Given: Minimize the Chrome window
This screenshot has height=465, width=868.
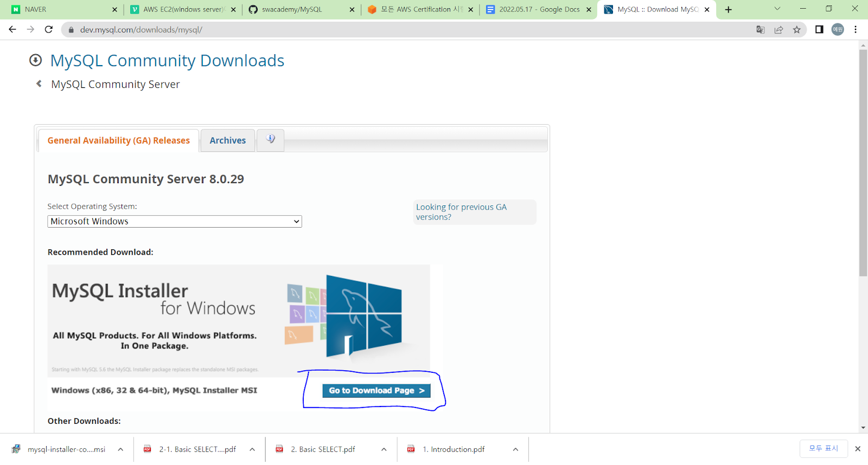Looking at the screenshot, I should 803,9.
